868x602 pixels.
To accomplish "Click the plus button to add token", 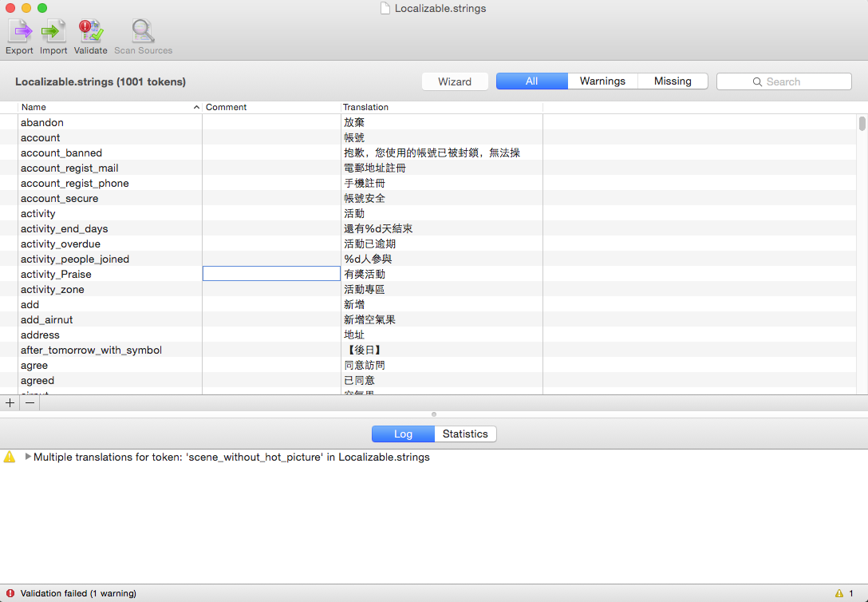I will [x=10, y=403].
